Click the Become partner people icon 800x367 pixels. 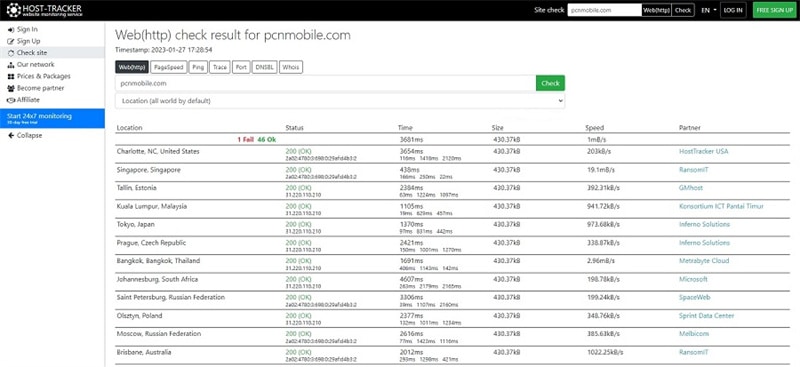click(x=11, y=88)
